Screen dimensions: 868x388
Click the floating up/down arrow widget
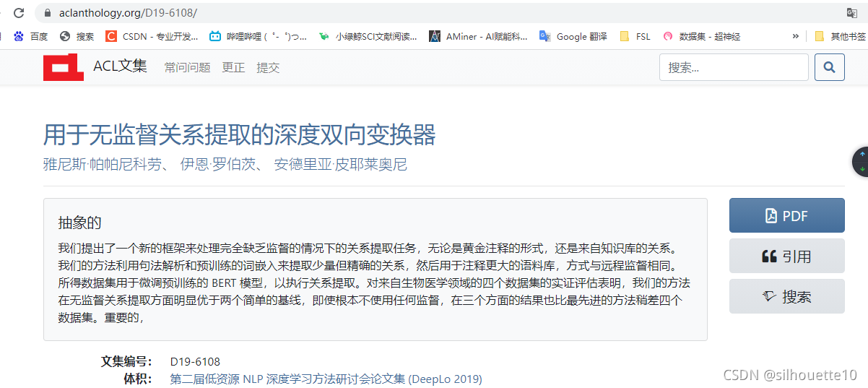pos(862,161)
